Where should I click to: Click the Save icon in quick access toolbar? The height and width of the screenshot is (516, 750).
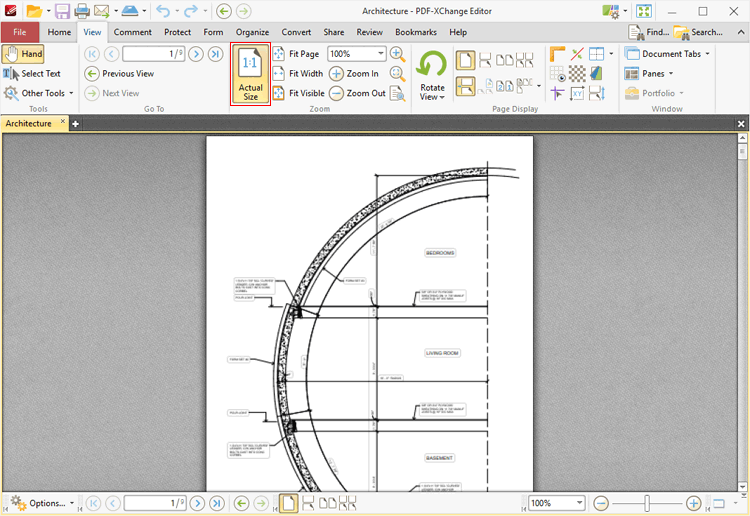tap(62, 11)
